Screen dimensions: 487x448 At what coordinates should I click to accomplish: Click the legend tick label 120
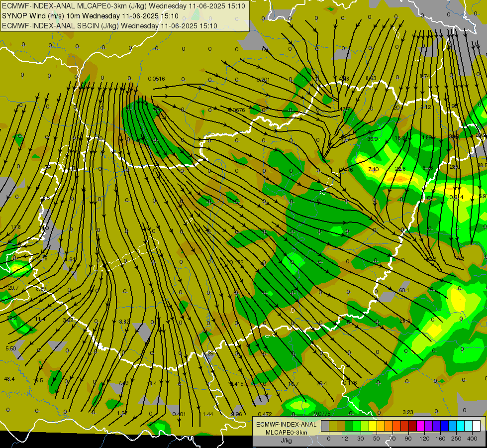click(424, 439)
